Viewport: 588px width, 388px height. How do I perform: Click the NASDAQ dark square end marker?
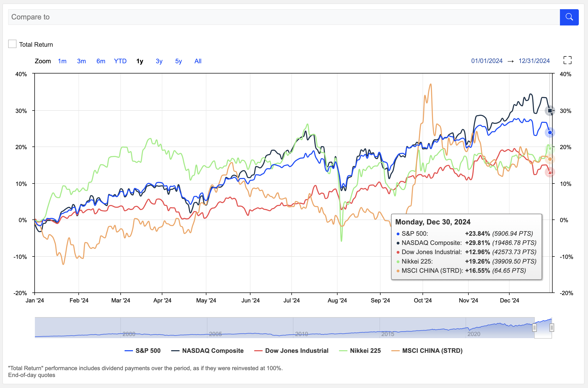coord(550,111)
